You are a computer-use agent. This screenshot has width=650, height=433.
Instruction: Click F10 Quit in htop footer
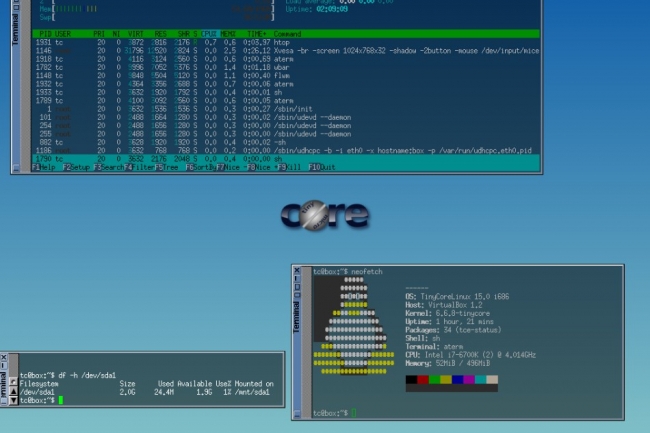click(322, 167)
